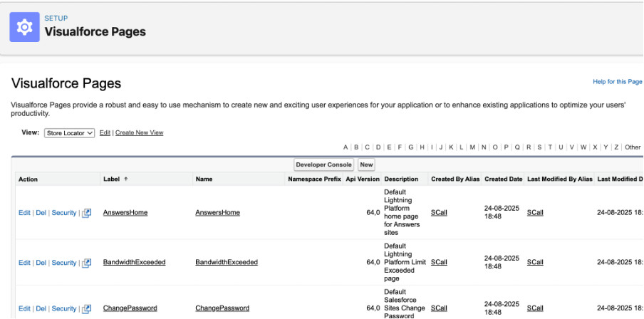Filter pages by letter H

point(422,147)
